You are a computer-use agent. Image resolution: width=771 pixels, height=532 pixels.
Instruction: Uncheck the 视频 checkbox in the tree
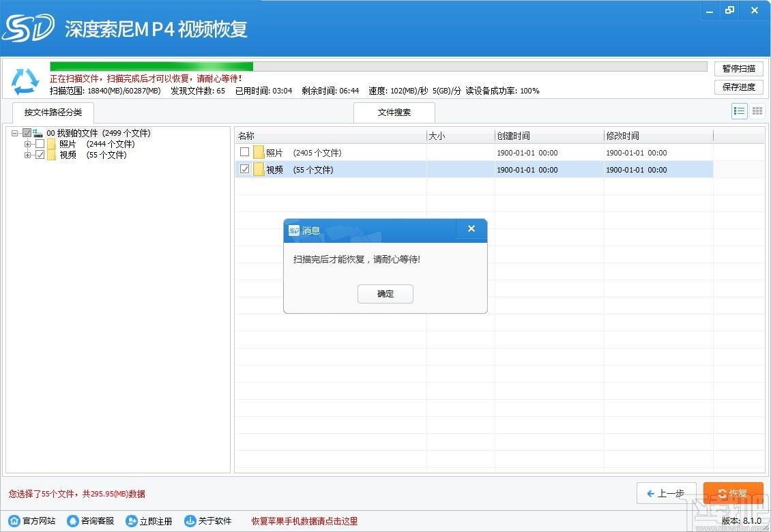coord(40,154)
